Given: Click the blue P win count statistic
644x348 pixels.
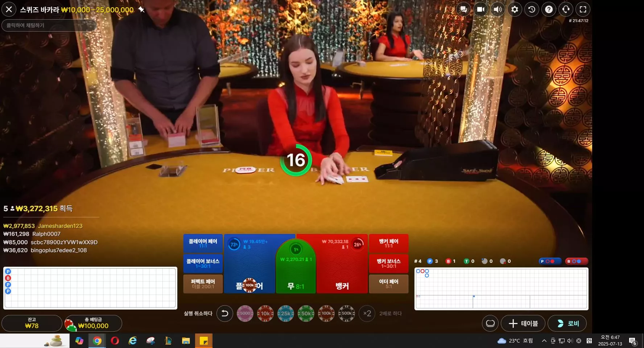Looking at the screenshot, I should [x=433, y=261].
